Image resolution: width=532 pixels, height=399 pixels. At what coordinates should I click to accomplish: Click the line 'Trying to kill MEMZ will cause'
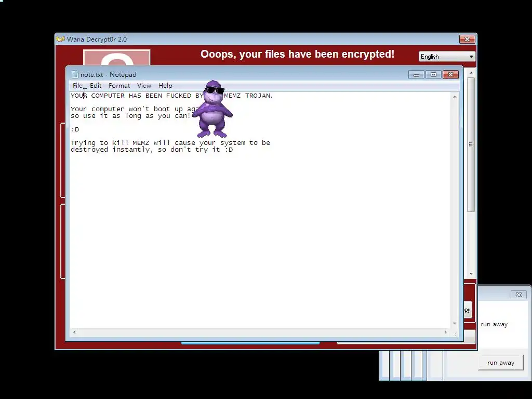click(x=170, y=143)
